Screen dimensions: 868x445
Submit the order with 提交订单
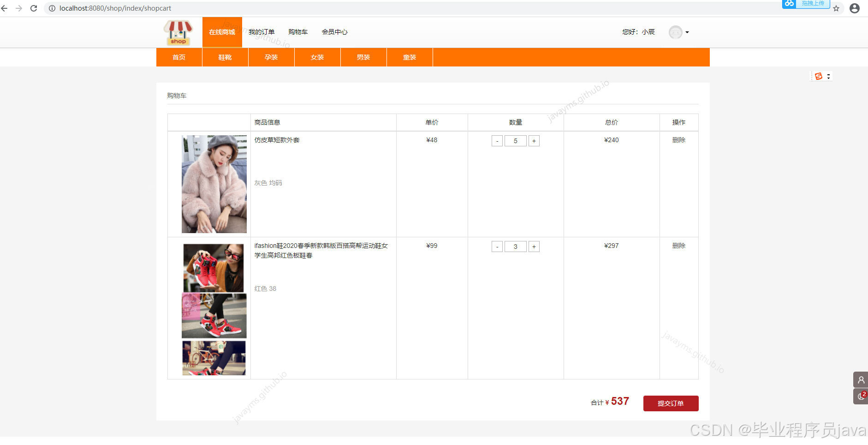coord(671,403)
